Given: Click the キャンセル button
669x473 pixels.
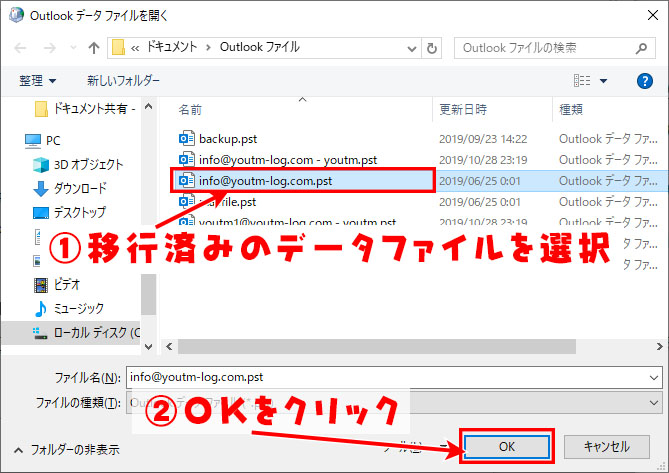Looking at the screenshot, I should pos(606,447).
